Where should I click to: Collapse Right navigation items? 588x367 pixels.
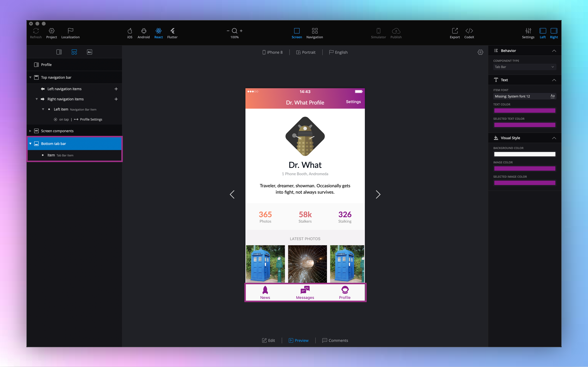pos(37,99)
